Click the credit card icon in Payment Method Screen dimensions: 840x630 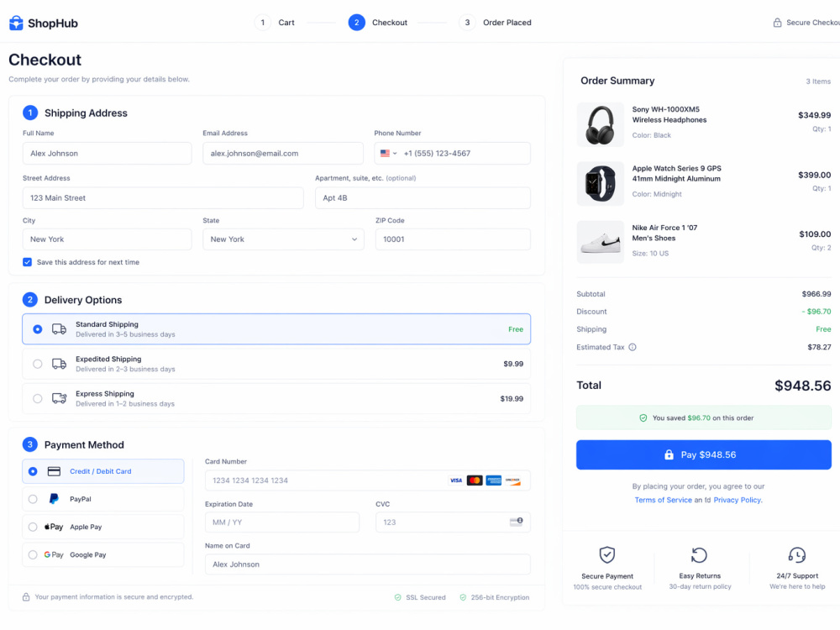54,471
